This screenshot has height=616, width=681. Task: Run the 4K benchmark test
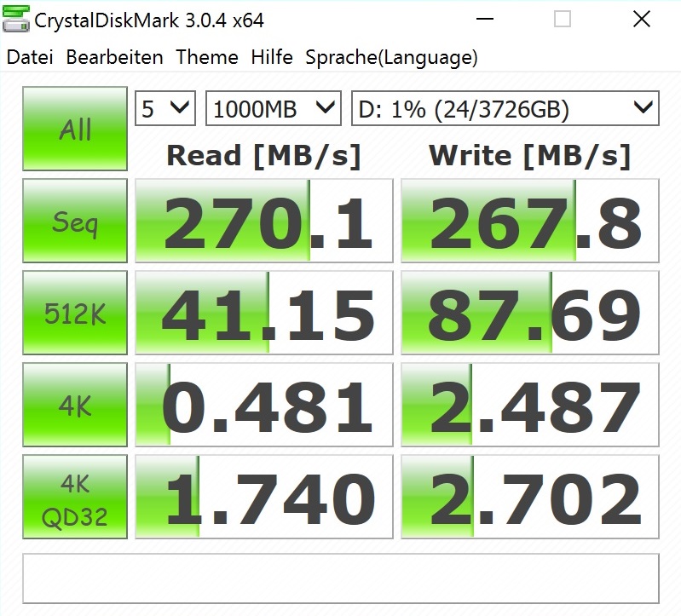[75, 405]
